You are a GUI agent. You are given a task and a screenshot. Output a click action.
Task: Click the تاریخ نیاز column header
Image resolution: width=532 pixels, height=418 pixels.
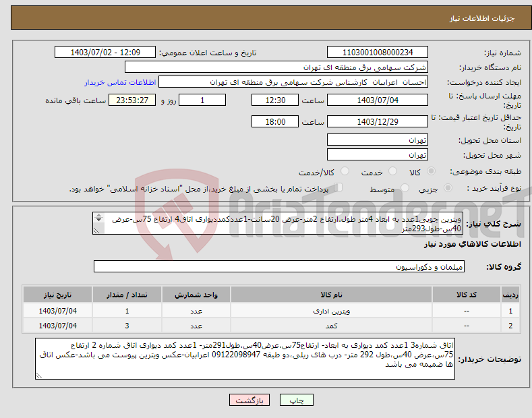point(58,295)
